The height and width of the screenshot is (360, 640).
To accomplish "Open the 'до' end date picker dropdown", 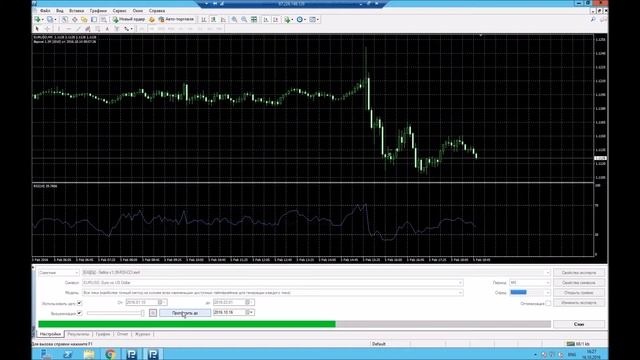I will coord(252,302).
